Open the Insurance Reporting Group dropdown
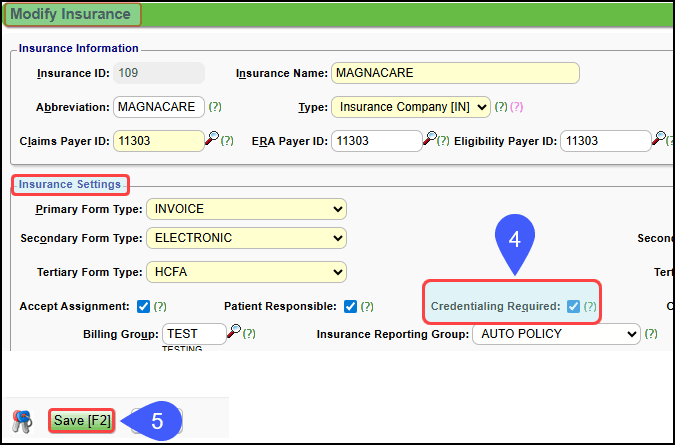The width and height of the screenshot is (675, 445). point(555,334)
